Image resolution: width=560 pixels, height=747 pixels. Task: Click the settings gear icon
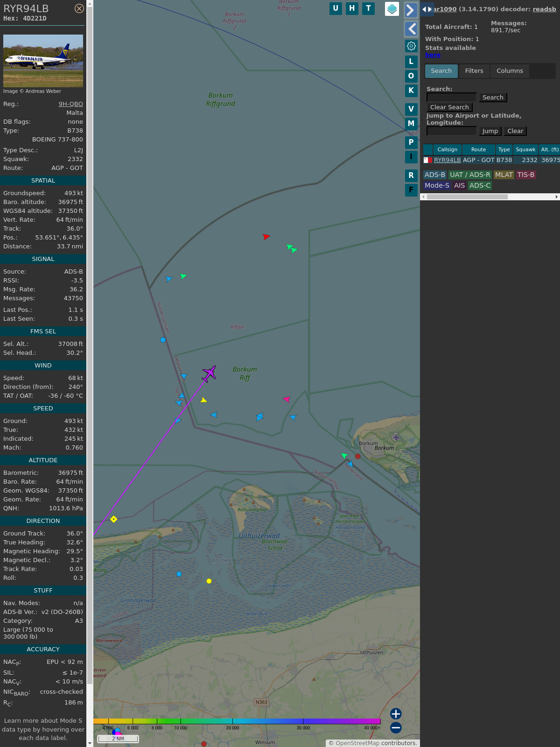[x=411, y=46]
